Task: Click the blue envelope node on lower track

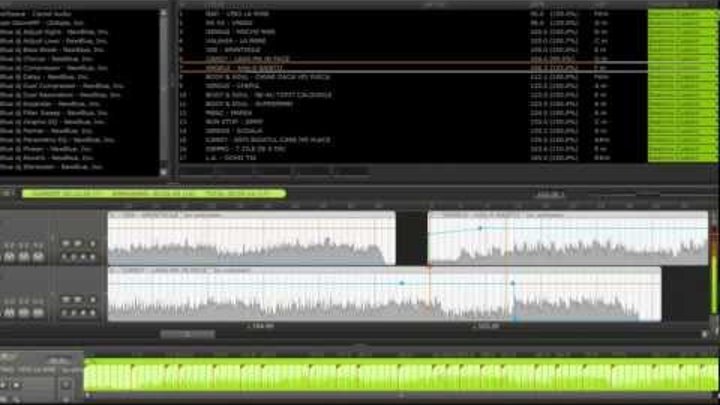Action: point(402,283)
